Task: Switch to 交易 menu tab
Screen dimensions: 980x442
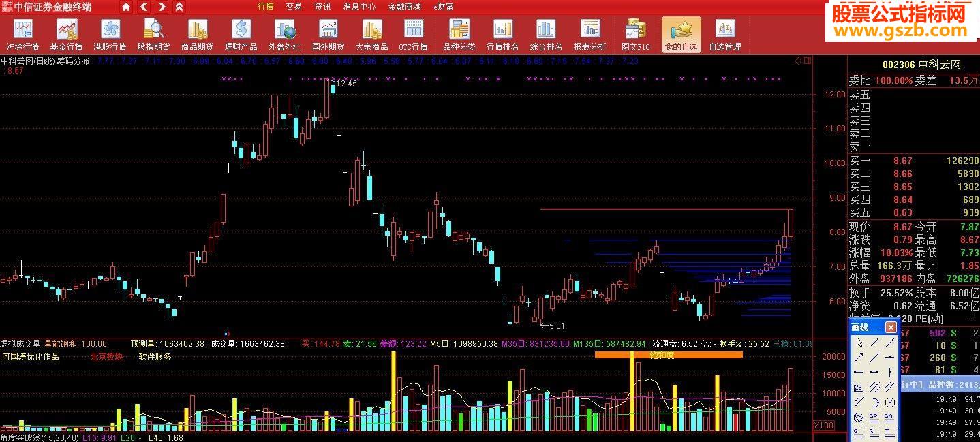Action: pos(294,7)
